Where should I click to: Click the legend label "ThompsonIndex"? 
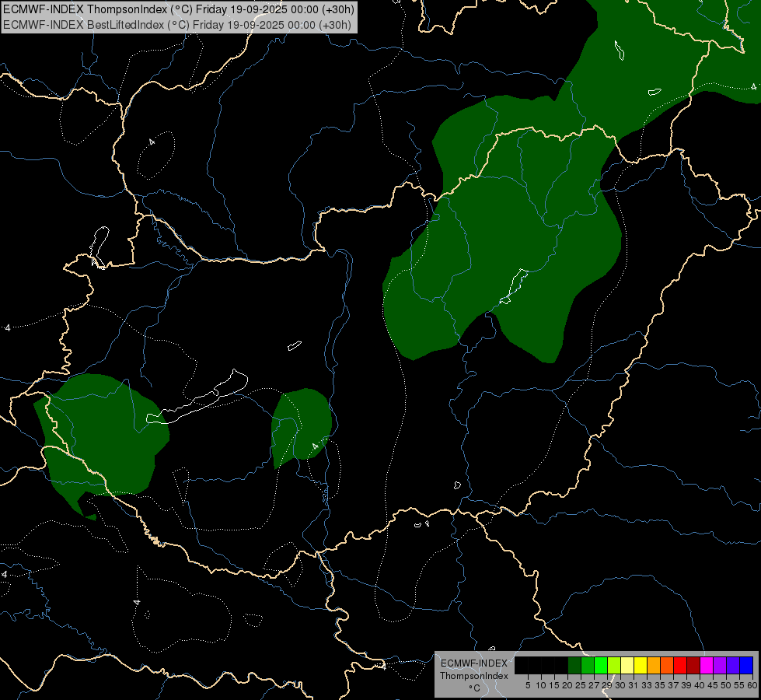[x=474, y=676]
